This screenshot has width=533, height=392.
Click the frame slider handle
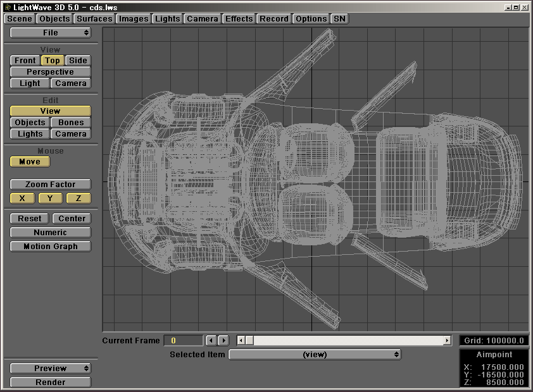point(249,341)
